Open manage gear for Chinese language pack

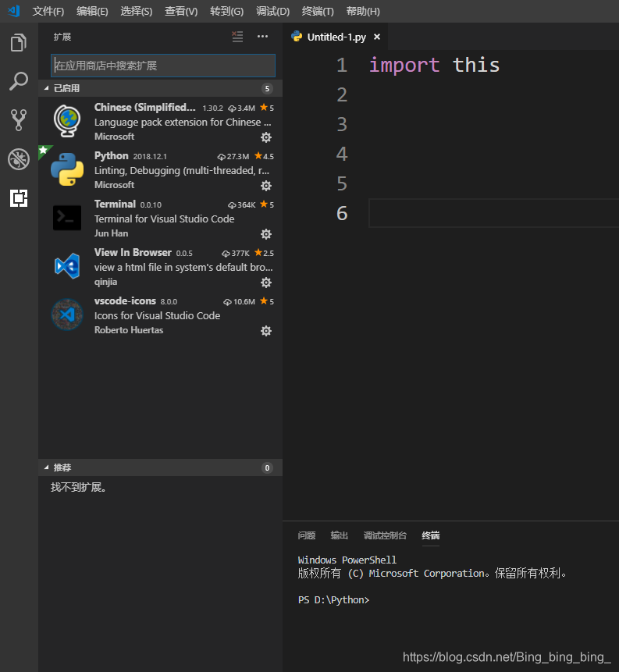(x=266, y=137)
